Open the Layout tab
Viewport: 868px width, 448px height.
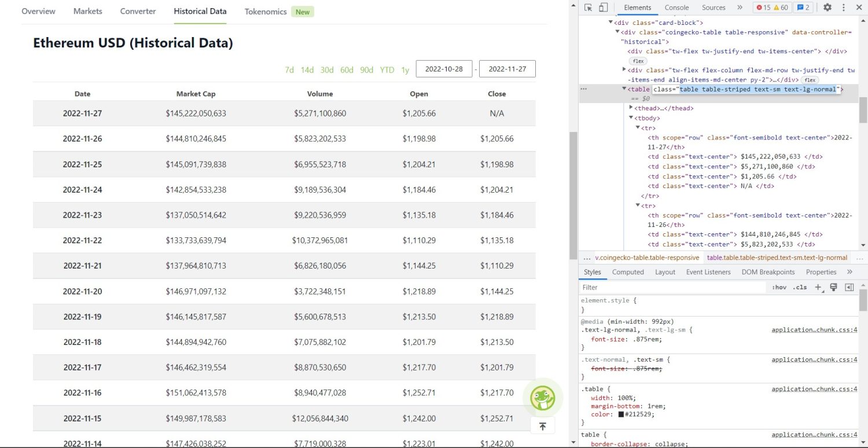[x=665, y=272]
